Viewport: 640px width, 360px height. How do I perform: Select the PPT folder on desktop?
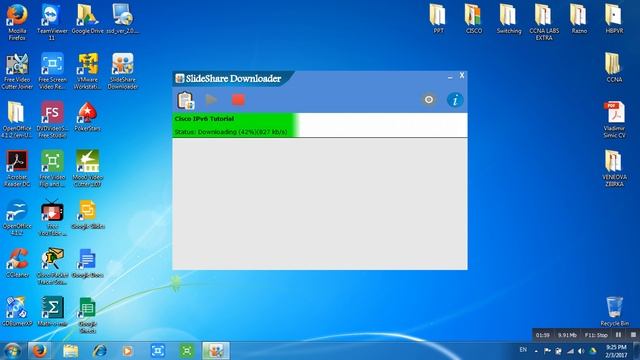(x=438, y=19)
